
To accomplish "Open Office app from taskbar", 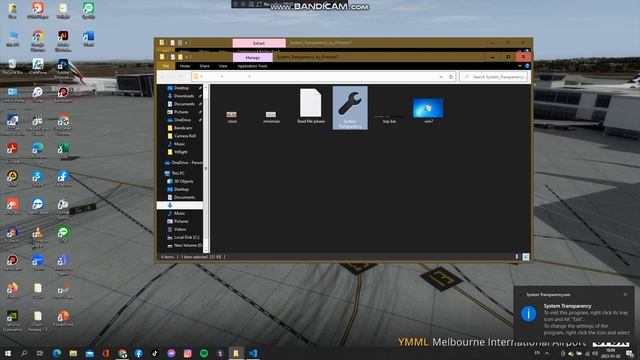I will (106, 353).
